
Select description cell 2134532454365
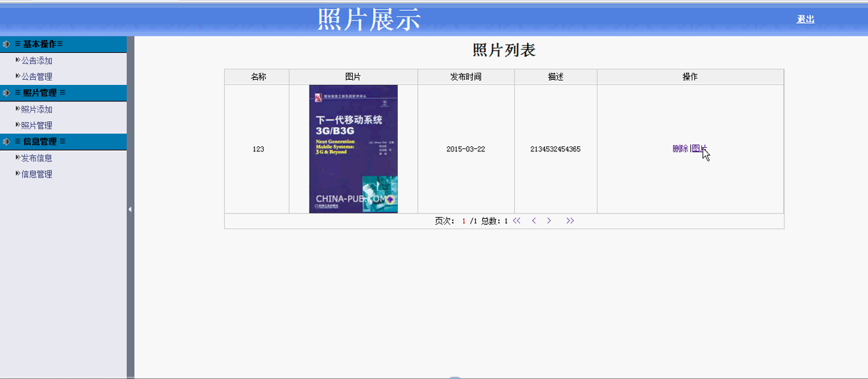[x=556, y=149]
